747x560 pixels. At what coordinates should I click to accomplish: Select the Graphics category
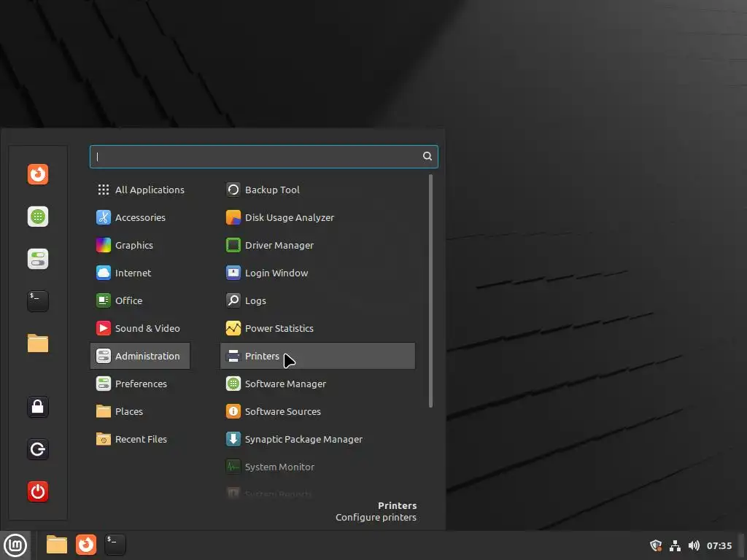pyautogui.click(x=140, y=245)
